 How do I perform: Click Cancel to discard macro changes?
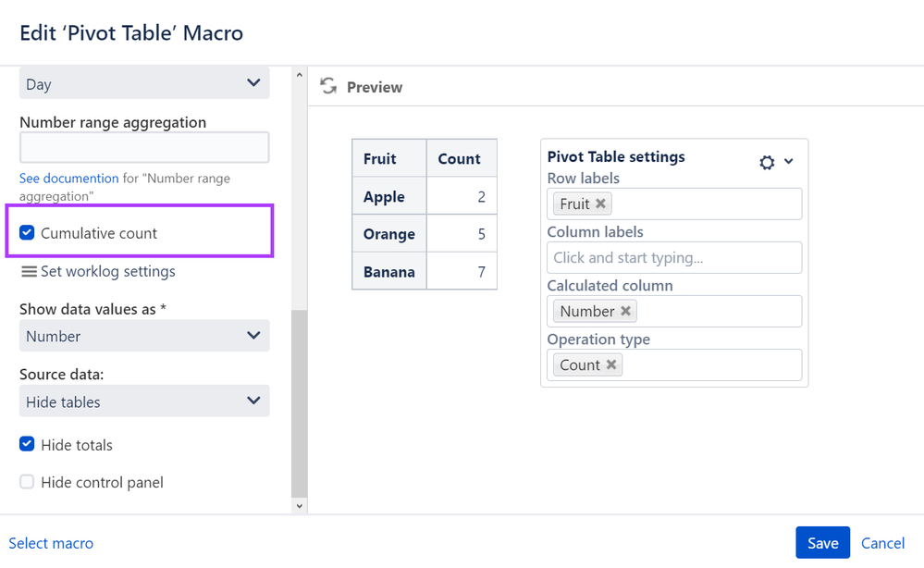pos(882,544)
